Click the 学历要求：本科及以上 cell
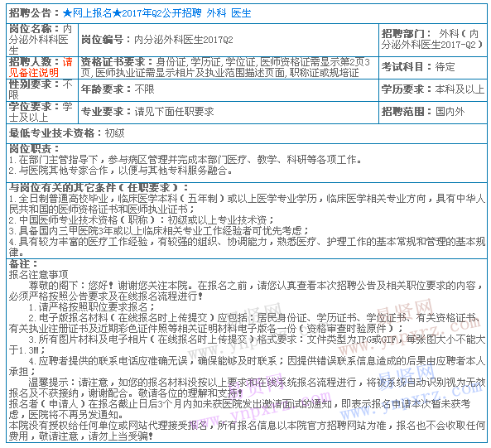491x448 pixels. [x=433, y=90]
